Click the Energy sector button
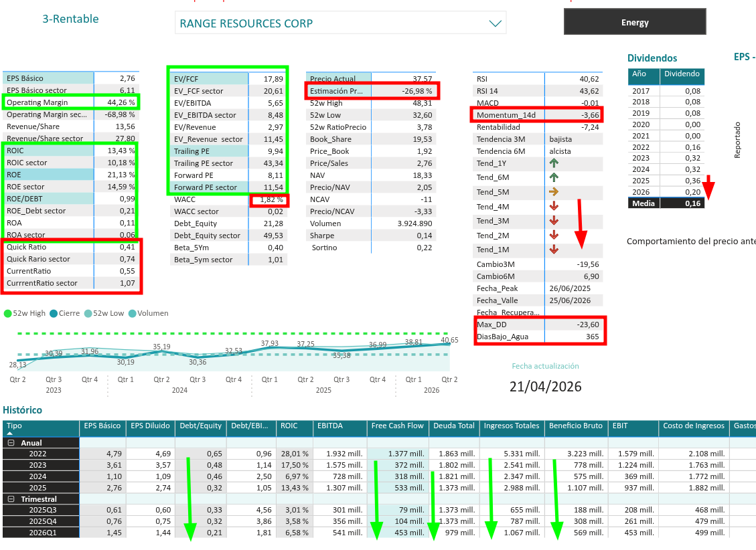 [635, 22]
